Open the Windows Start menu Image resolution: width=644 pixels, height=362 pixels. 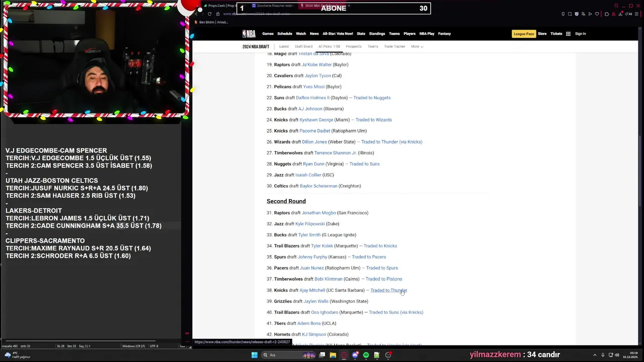click(255, 355)
